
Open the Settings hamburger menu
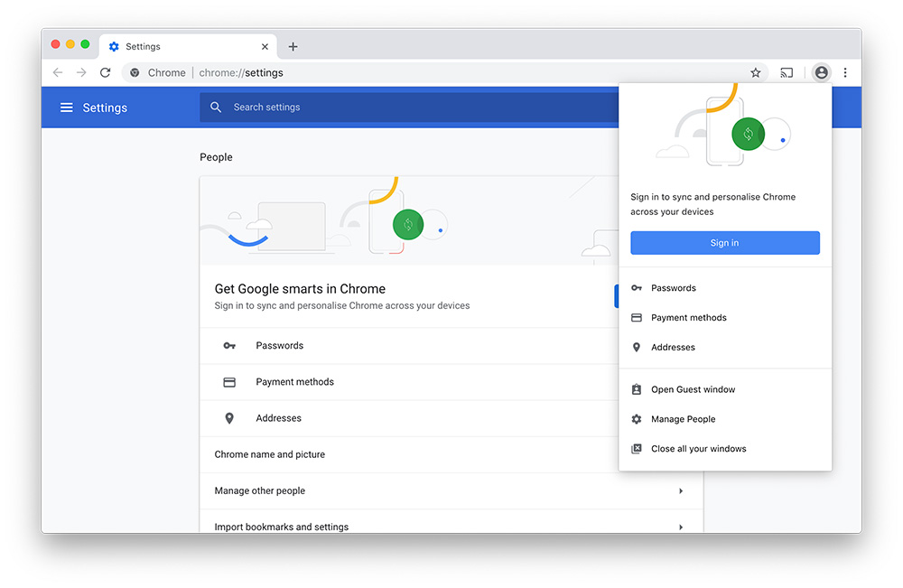pos(66,107)
